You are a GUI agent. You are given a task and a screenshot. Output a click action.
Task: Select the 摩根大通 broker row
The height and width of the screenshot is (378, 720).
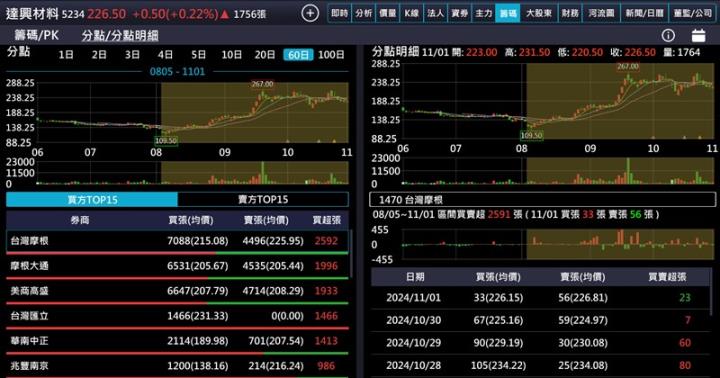(177, 266)
